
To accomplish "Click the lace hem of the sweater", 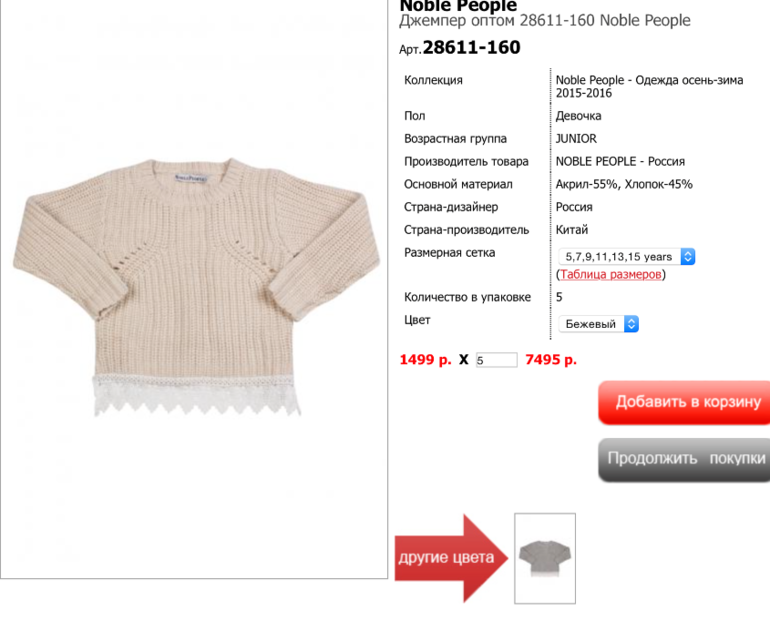I will point(196,395).
